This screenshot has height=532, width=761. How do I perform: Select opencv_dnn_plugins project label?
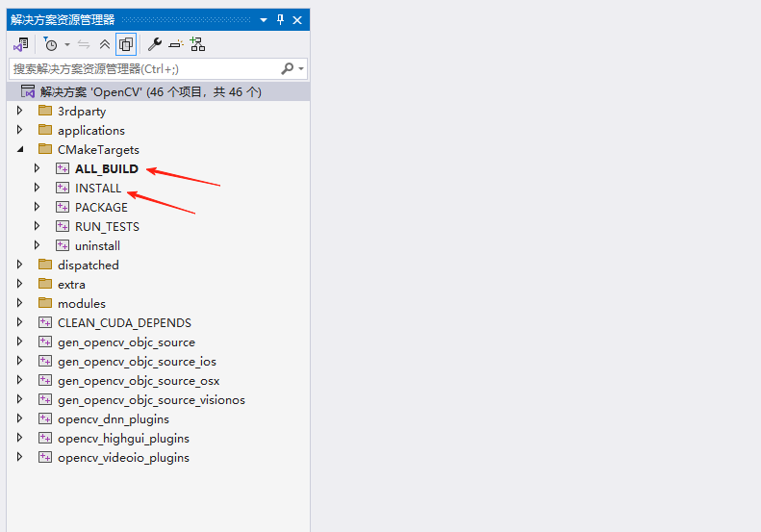[114, 419]
